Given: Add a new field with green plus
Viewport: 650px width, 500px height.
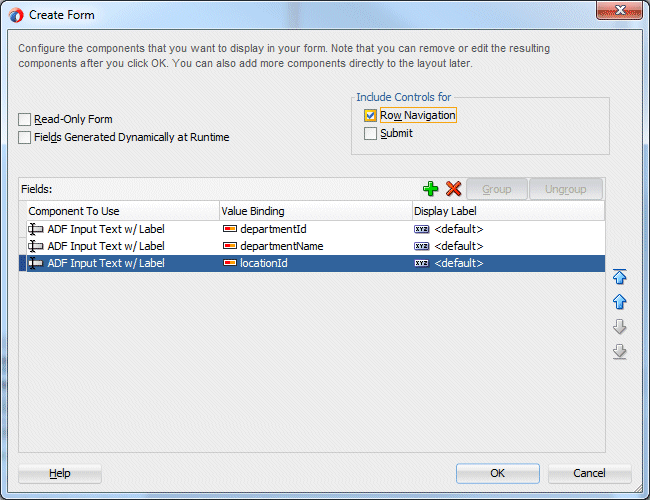Looking at the screenshot, I should click(x=430, y=189).
